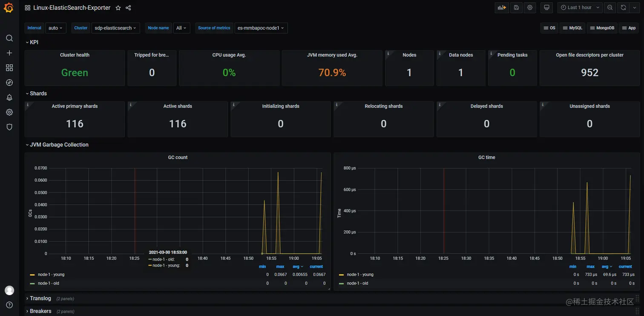Open info icon on Active primary shards

27,104
